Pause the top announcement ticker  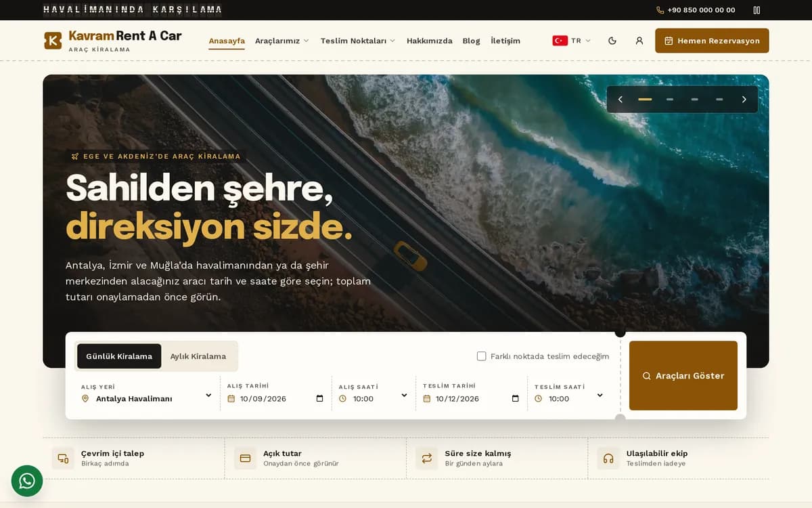[x=757, y=10]
